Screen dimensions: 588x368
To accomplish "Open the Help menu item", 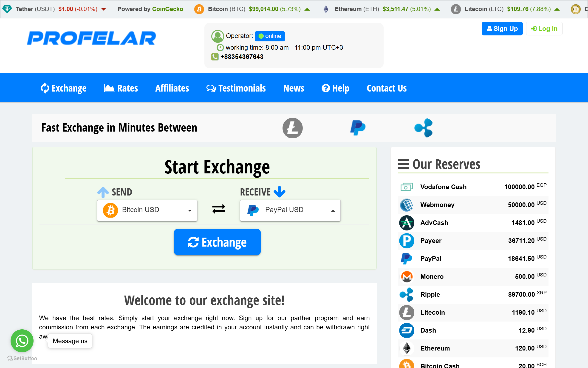I will tap(335, 88).
